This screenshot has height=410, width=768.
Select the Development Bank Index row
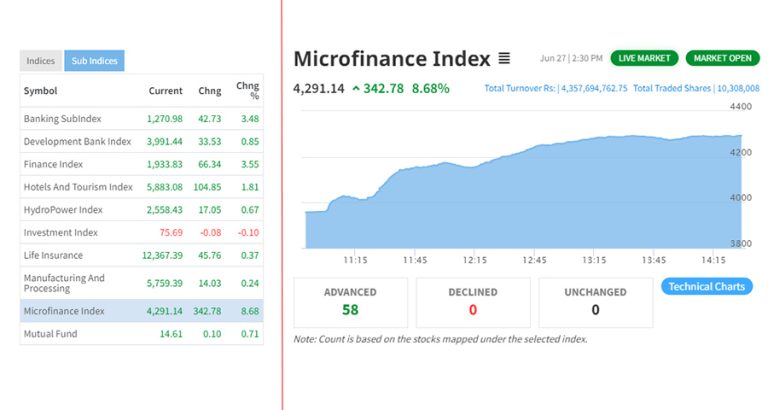pyautogui.click(x=142, y=142)
